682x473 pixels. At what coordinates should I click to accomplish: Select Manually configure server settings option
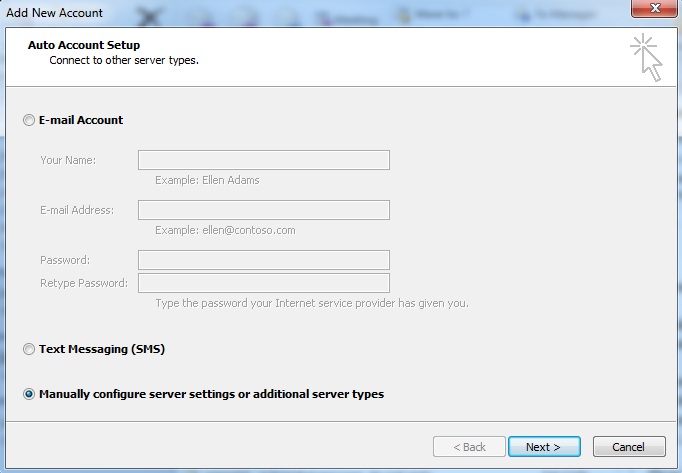point(28,394)
